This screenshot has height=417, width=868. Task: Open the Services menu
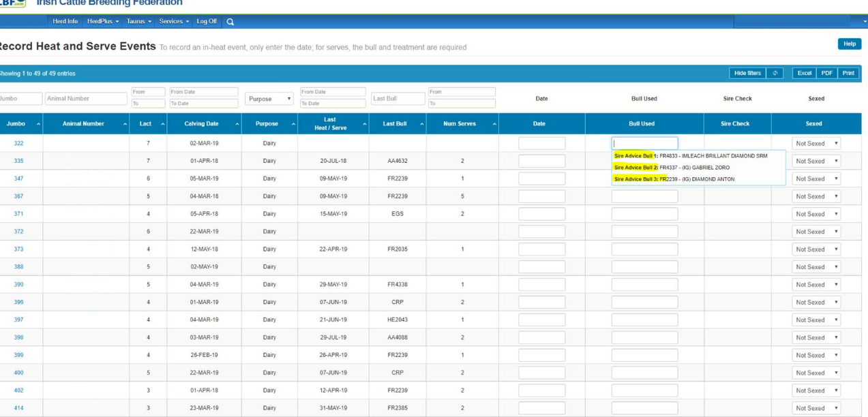(x=174, y=22)
